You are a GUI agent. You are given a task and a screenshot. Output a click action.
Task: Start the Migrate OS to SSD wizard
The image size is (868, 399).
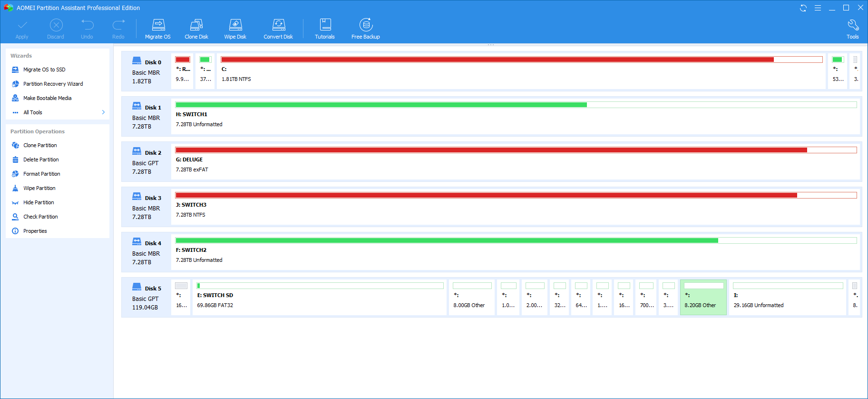(x=44, y=70)
